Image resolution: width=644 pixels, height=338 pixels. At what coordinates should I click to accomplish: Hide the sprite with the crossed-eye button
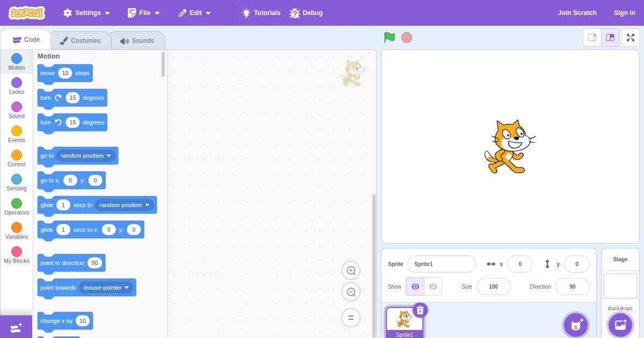pos(433,286)
